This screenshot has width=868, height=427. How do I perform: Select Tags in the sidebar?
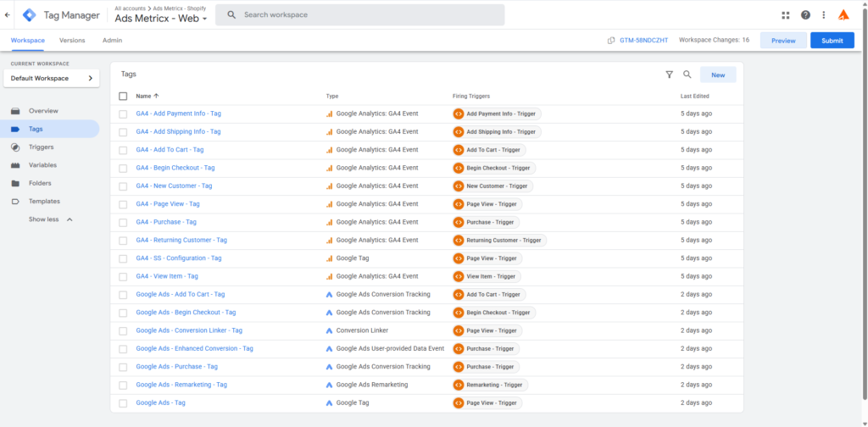click(50, 129)
